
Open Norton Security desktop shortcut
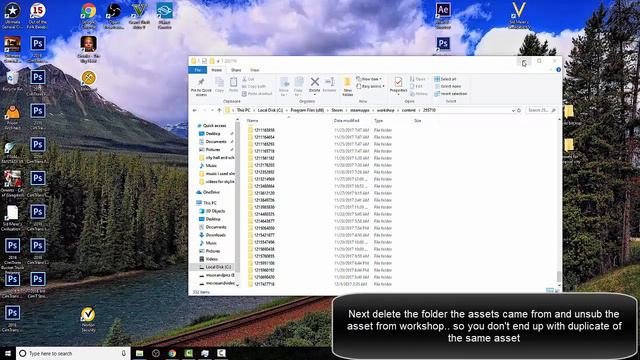tap(88, 319)
